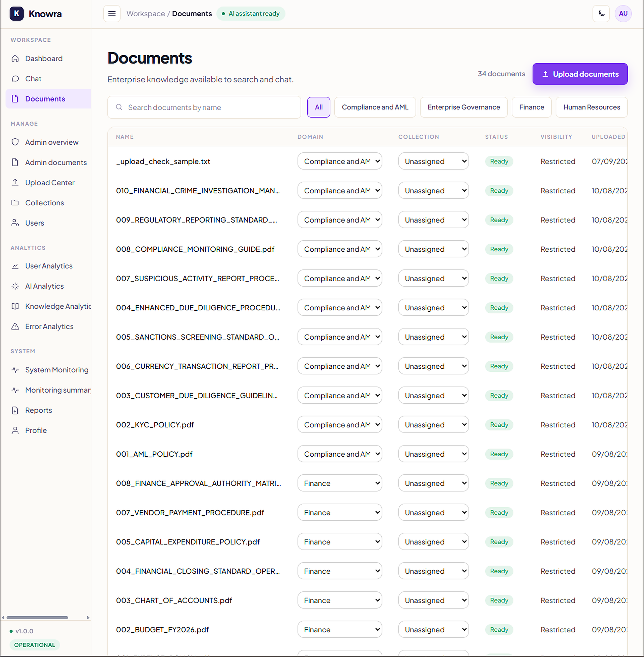Open domain dropdown for 002_BUDGET_FY2026.pdf
The height and width of the screenshot is (657, 644).
coord(340,629)
